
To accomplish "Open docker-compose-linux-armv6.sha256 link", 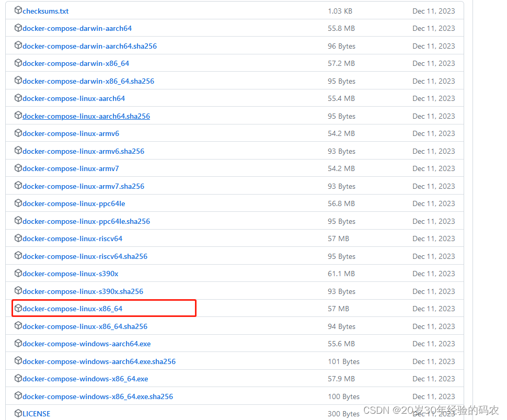I will 84,152.
